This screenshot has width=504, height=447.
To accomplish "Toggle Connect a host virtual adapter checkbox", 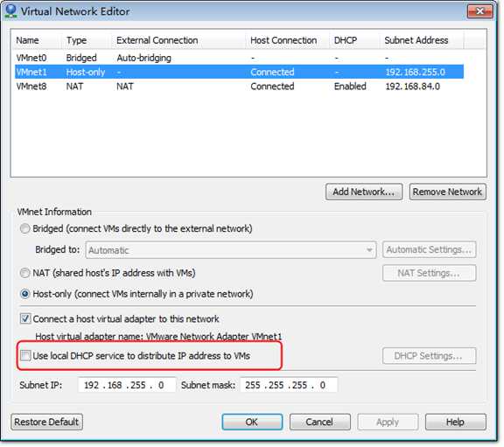I will click(x=25, y=318).
